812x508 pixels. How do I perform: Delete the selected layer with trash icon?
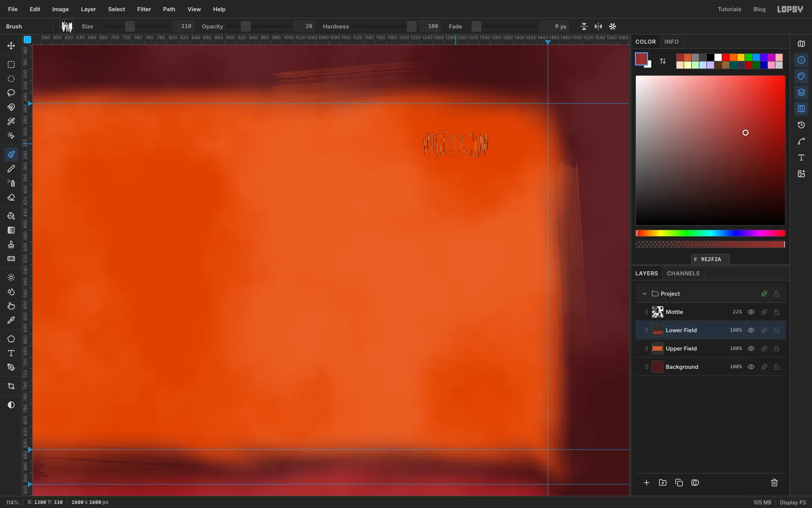[x=774, y=483]
